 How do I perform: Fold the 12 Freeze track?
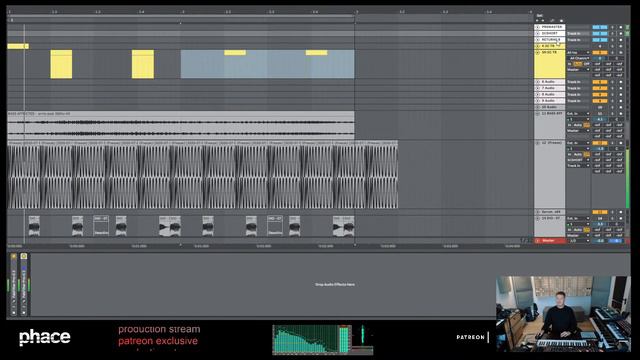point(538,143)
